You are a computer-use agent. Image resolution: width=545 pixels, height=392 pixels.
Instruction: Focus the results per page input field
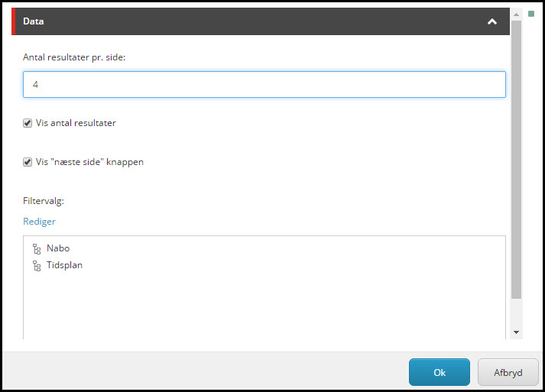pyautogui.click(x=264, y=85)
